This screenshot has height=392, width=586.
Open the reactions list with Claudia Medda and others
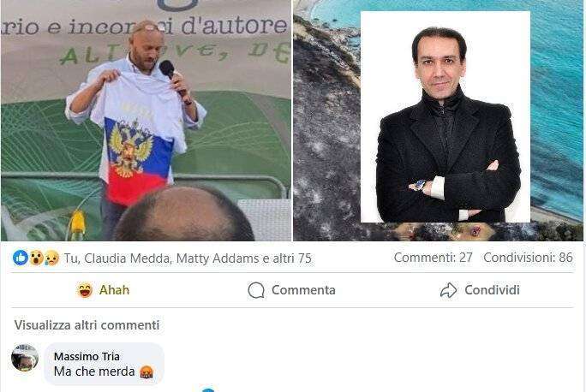tap(188, 258)
